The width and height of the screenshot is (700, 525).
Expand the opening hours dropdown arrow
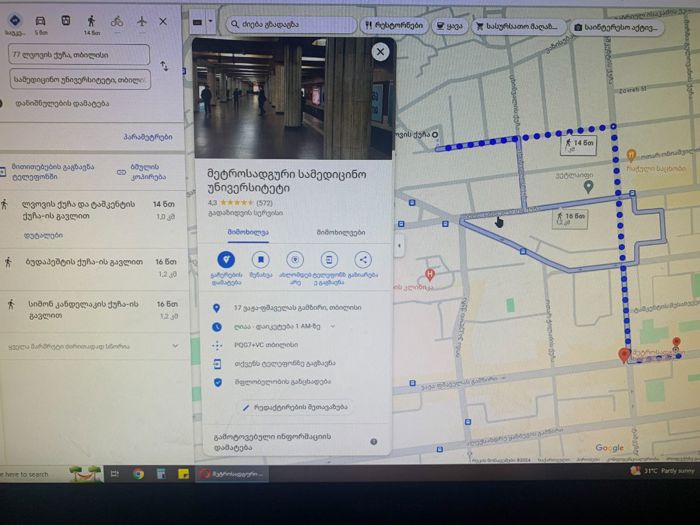[x=333, y=326]
